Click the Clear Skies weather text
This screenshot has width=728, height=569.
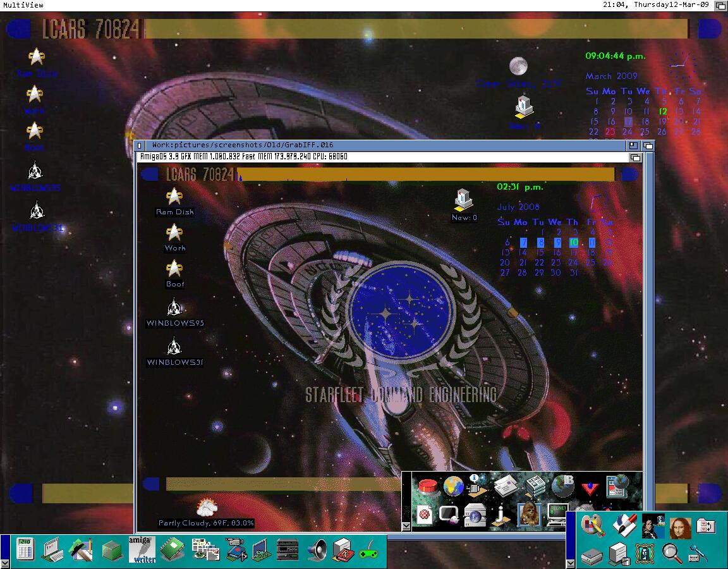click(x=518, y=83)
